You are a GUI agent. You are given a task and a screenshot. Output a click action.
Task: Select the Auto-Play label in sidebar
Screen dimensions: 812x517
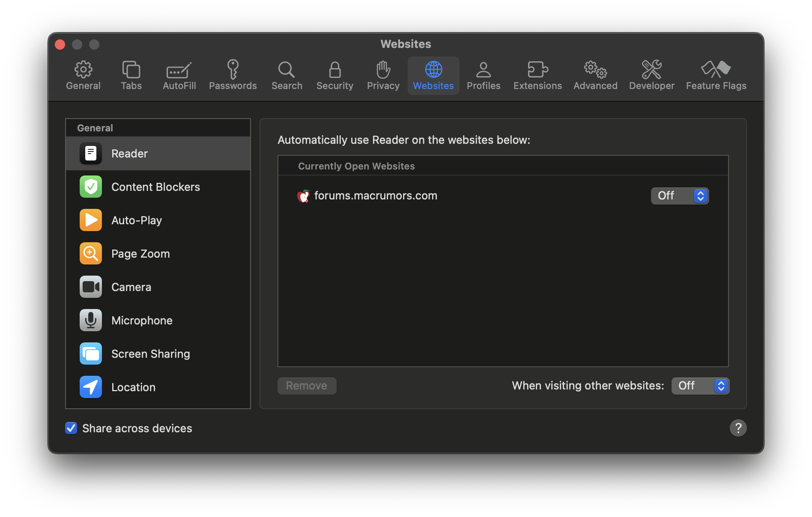(137, 220)
